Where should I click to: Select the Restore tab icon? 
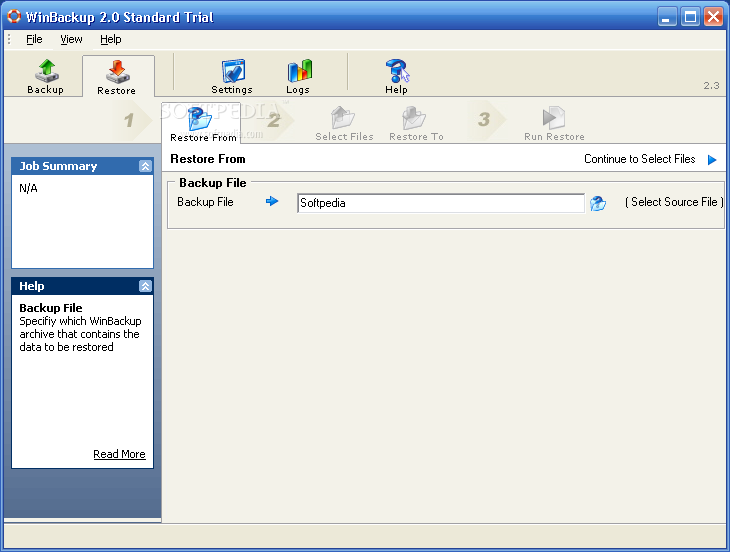pyautogui.click(x=116, y=72)
